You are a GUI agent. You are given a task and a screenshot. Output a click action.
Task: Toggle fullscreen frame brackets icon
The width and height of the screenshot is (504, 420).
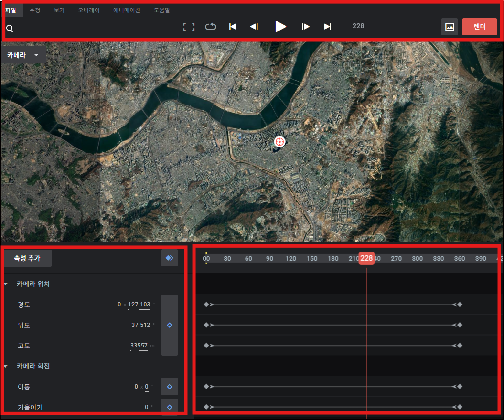pyautogui.click(x=189, y=27)
